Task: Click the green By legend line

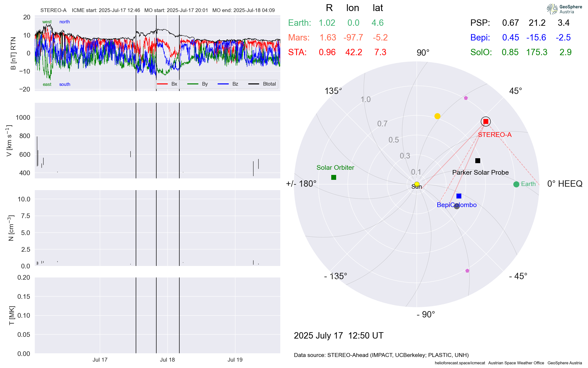Action: coord(193,84)
